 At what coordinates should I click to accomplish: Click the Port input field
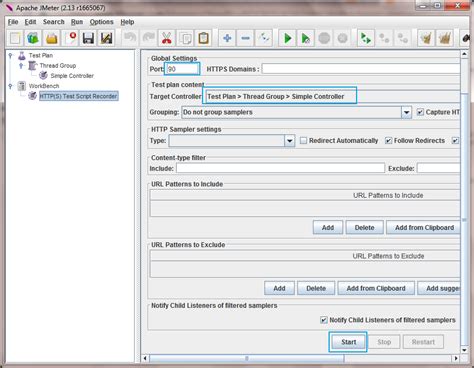(182, 69)
